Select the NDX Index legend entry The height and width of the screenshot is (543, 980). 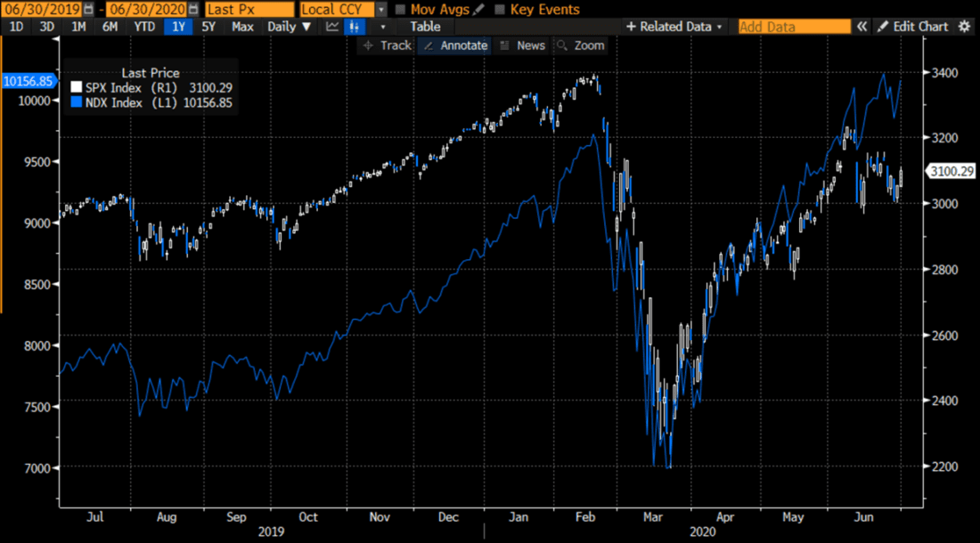click(x=151, y=103)
